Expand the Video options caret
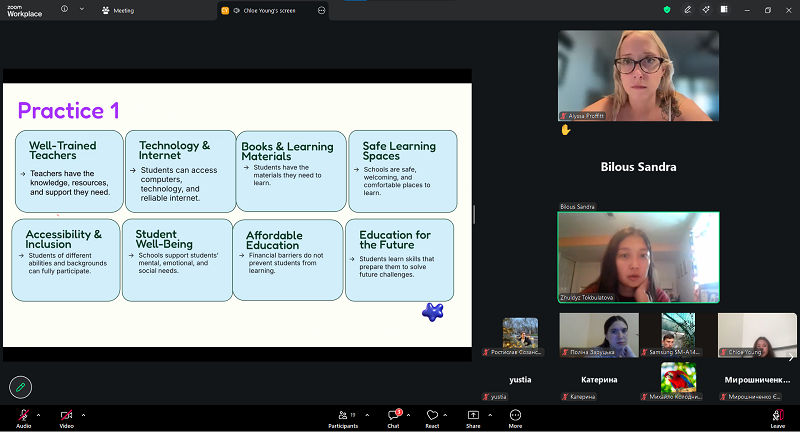Image resolution: width=800 pixels, height=432 pixels. point(83,415)
